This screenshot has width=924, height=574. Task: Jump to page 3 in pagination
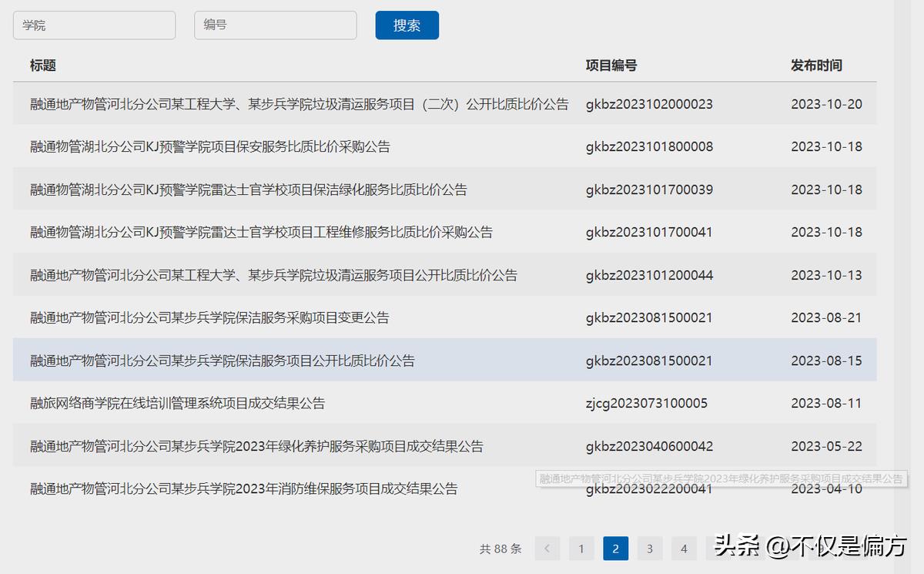click(649, 549)
